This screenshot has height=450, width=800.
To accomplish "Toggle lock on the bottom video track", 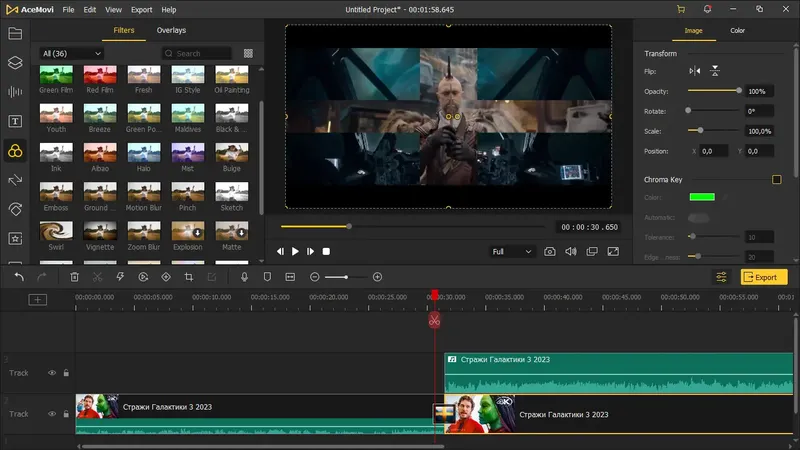I will [66, 413].
